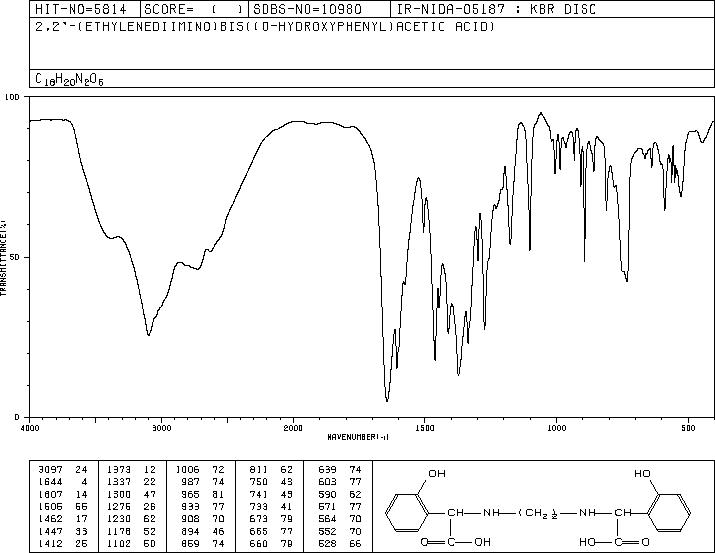This screenshot has height=553, width=715.
Task: Click the 3000 wavenumber axis label
Action: coord(161,428)
